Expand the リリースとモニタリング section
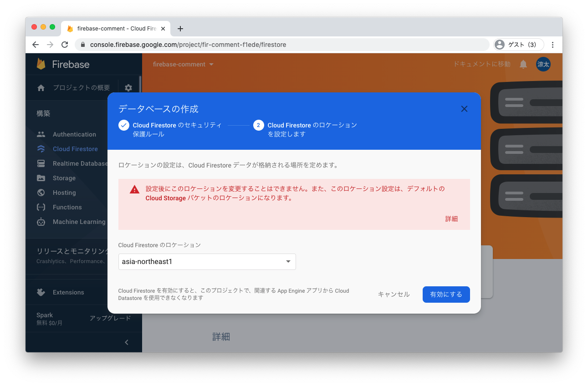The image size is (588, 386). coord(73,251)
